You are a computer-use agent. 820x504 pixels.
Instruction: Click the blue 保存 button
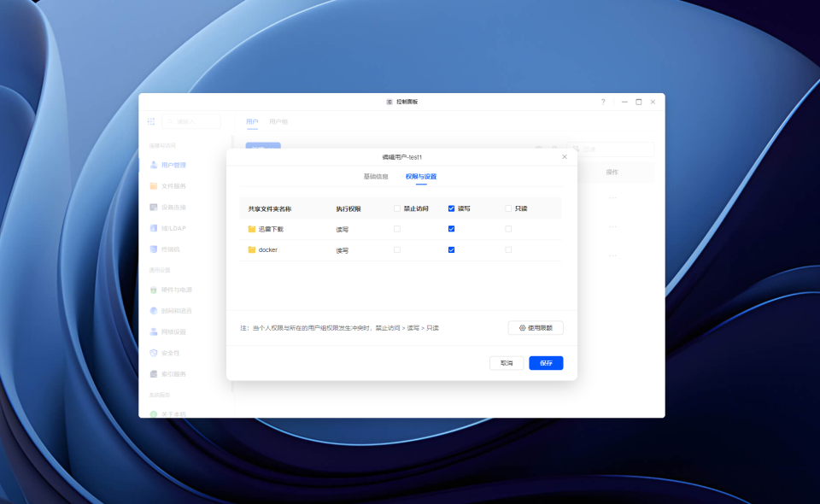[546, 363]
